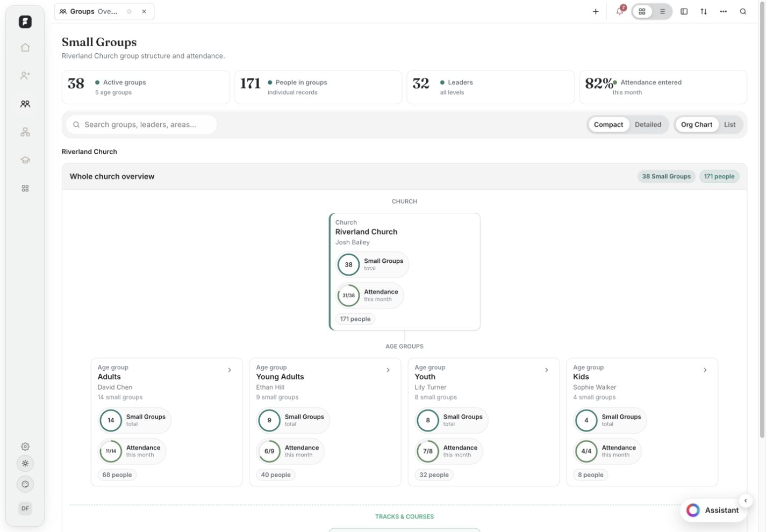Screen dimensions: 766x532
Task: Select the Detailed density option
Action: click(x=648, y=125)
